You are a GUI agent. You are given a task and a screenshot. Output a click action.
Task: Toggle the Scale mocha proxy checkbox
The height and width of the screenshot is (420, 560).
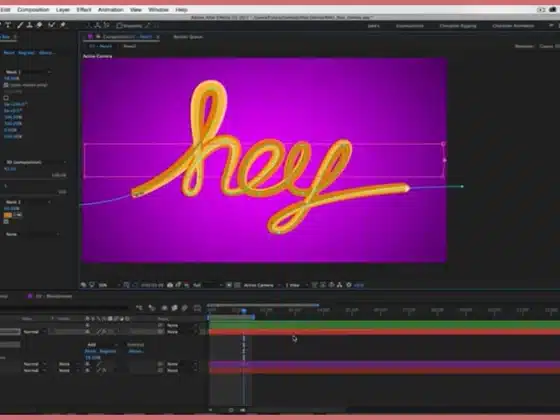click(x=6, y=85)
